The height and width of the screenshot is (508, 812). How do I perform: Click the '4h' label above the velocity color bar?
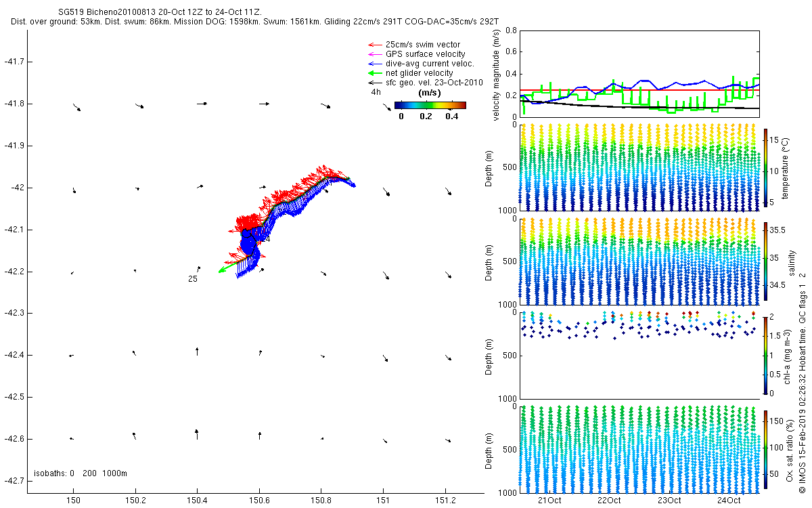pos(376,91)
